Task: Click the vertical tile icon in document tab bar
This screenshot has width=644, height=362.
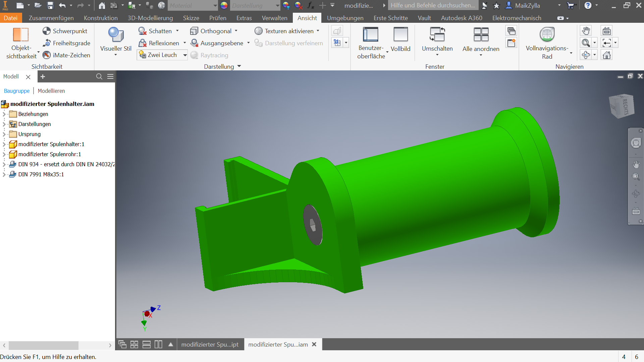Action: (158, 344)
